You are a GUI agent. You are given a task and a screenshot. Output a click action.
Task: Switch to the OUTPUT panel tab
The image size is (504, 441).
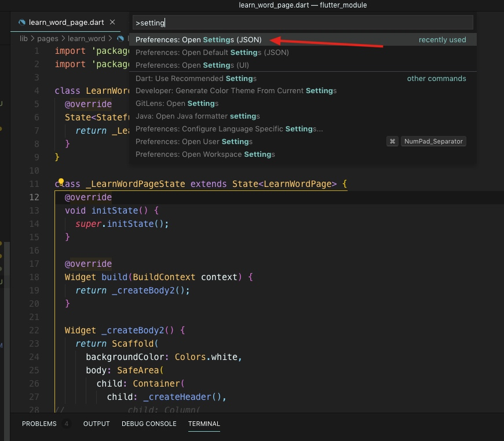click(x=96, y=424)
